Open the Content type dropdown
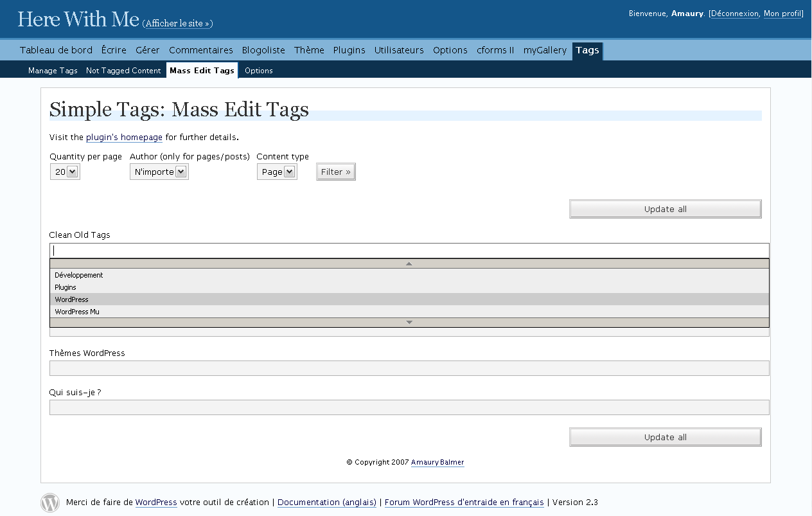 (x=277, y=172)
